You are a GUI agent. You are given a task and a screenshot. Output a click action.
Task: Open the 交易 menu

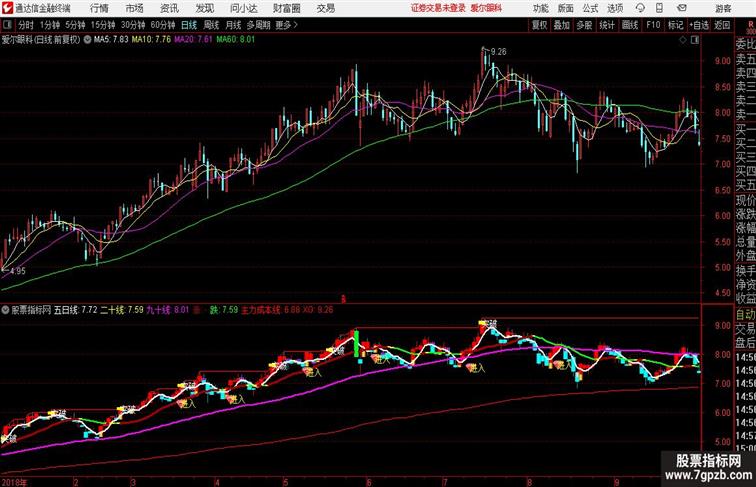pyautogui.click(x=325, y=8)
